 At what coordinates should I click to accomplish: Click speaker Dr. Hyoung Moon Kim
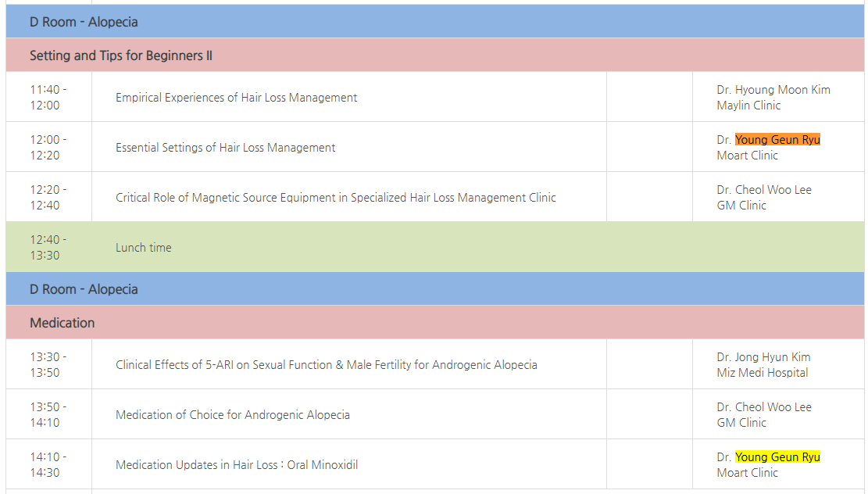(773, 90)
